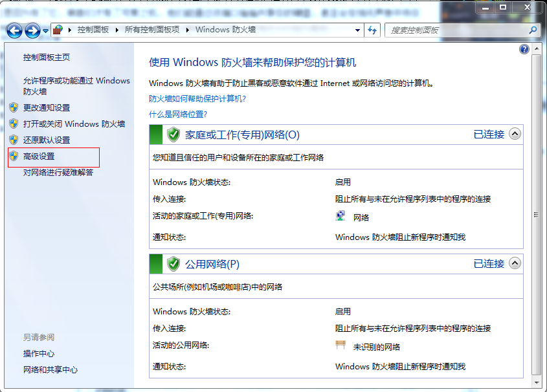This screenshot has height=392, width=547.
Task: Click the forward navigation arrow button
Action: (x=32, y=30)
